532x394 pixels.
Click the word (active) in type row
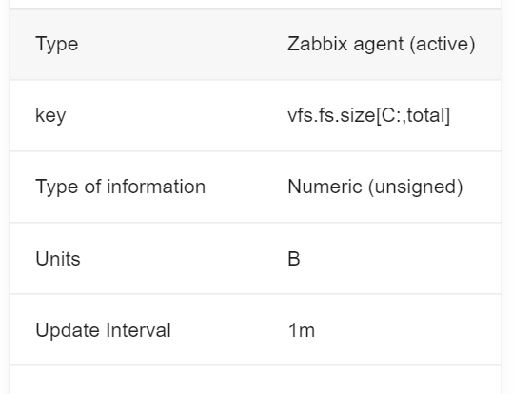coord(443,44)
